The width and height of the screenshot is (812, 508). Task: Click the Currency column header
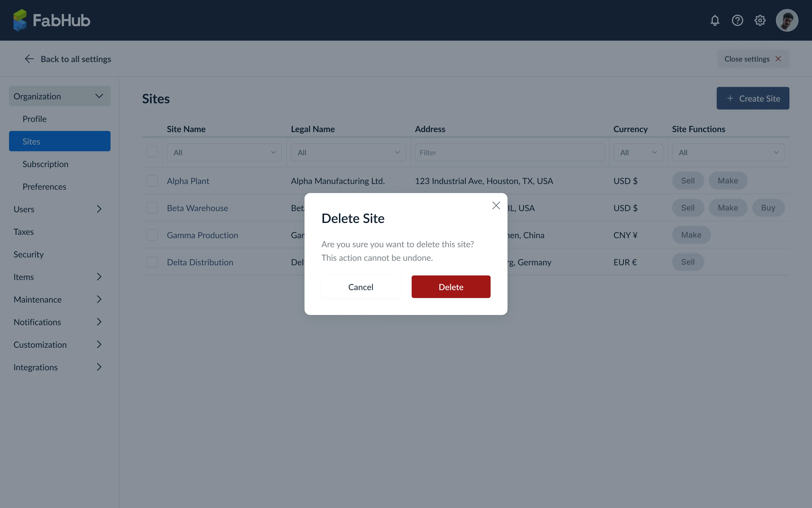tap(630, 129)
